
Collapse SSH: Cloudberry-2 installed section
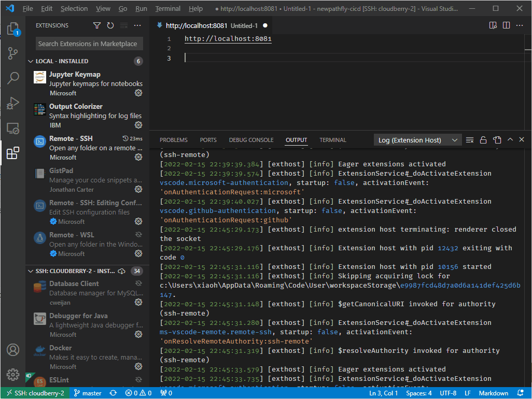tap(31, 271)
